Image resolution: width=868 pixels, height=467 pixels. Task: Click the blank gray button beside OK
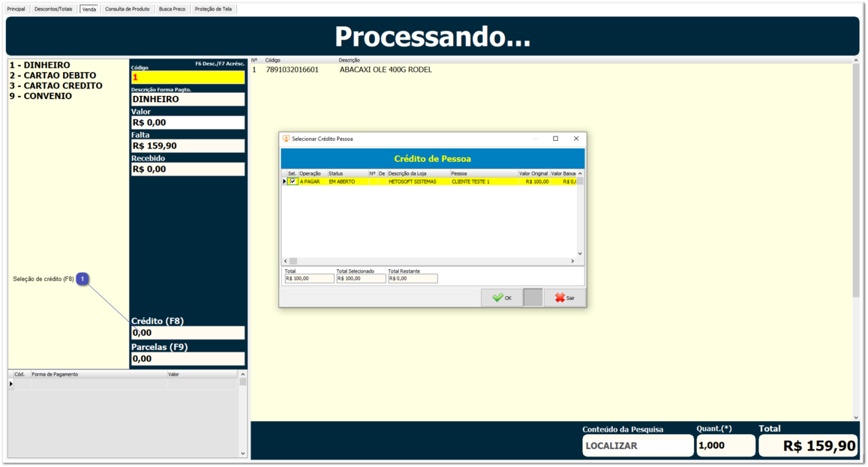pos(533,298)
